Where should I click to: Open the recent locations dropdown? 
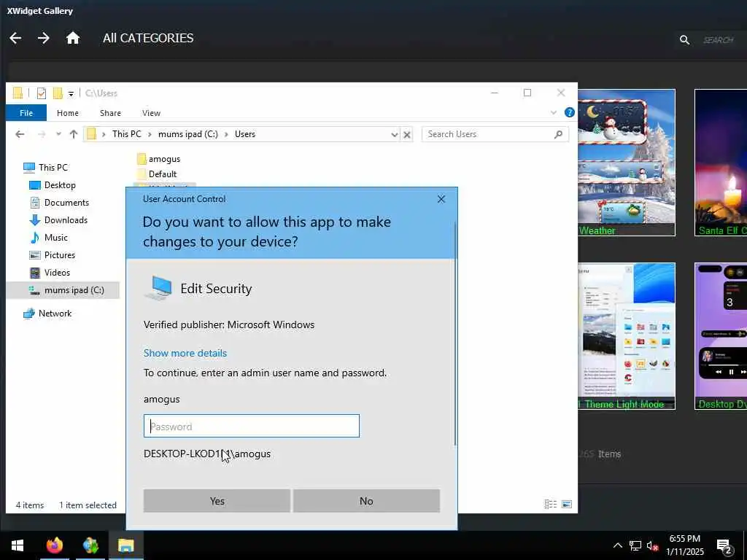(x=58, y=134)
